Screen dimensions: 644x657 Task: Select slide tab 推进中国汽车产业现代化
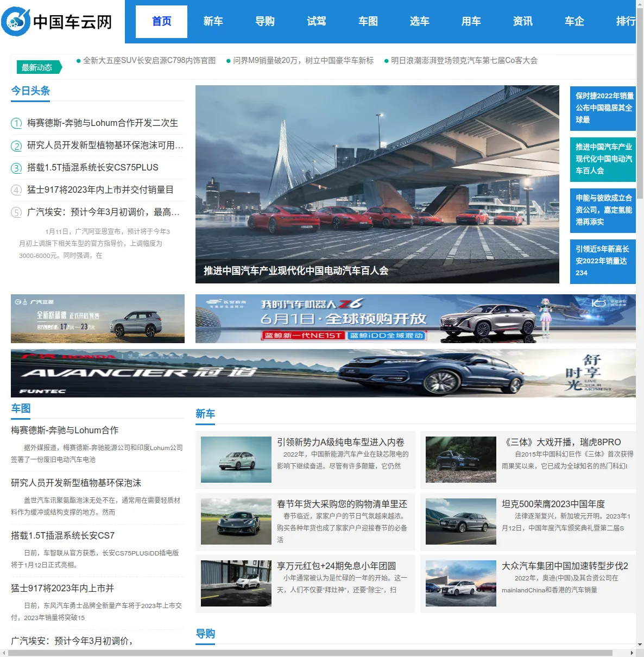coord(603,159)
